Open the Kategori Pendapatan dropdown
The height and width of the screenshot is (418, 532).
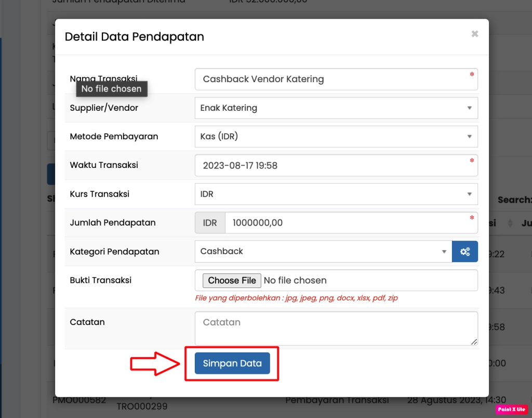[323, 252]
